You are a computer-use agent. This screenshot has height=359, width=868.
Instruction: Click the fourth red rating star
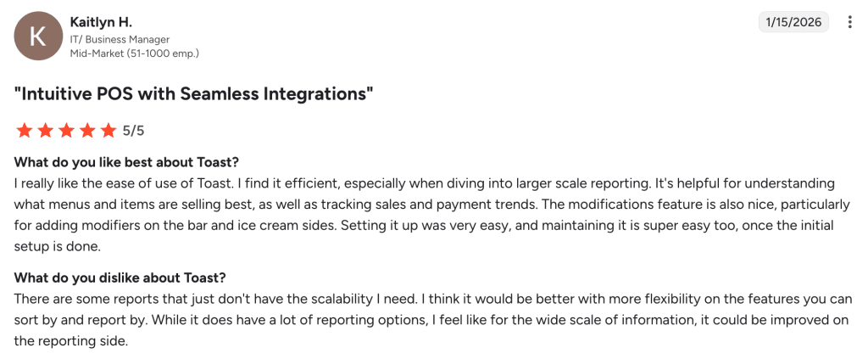tap(87, 131)
